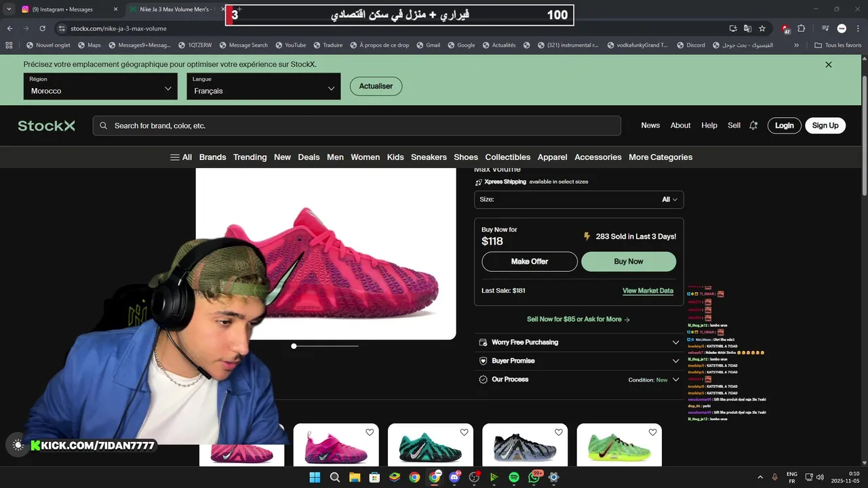
Task: Show hidden system tray icons
Action: 759,477
